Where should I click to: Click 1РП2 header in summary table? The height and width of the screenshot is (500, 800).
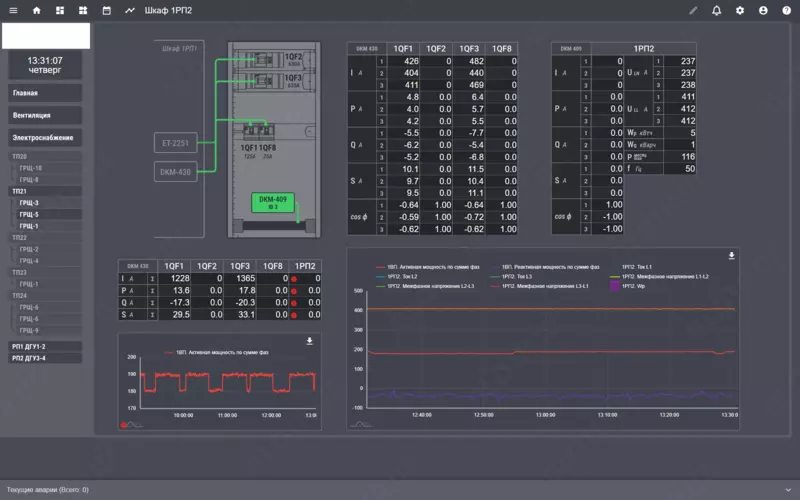(305, 266)
